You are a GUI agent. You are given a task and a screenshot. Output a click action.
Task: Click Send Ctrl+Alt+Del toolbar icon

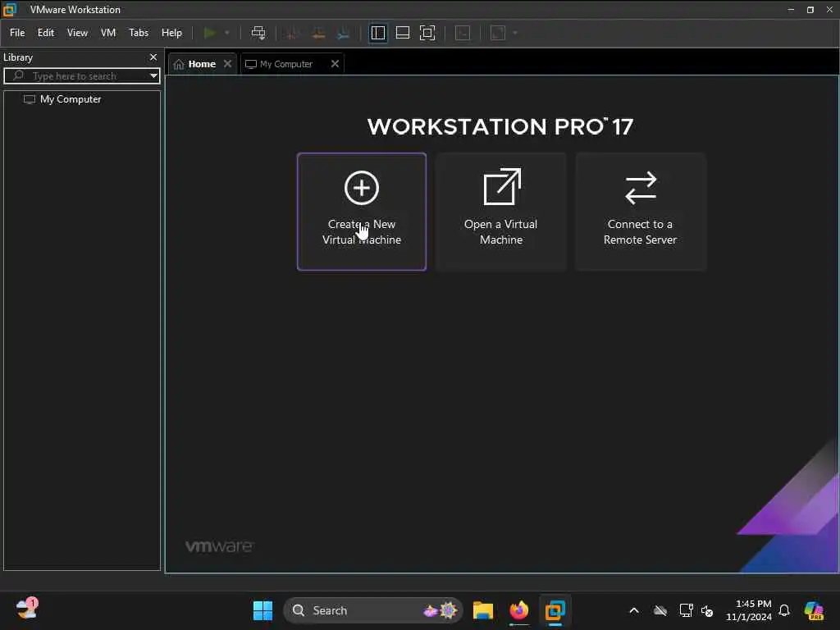258,33
